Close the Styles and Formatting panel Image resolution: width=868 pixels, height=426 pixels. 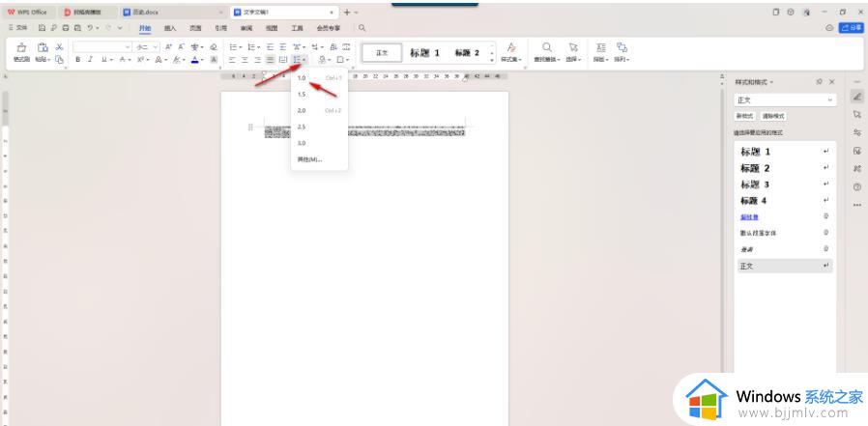831,82
